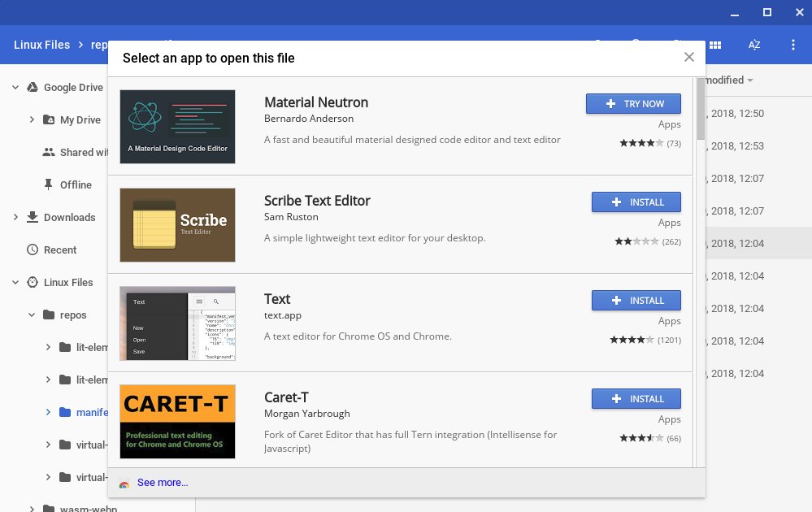The width and height of the screenshot is (812, 512).
Task: Open the three-dot more menu
Action: click(x=792, y=45)
